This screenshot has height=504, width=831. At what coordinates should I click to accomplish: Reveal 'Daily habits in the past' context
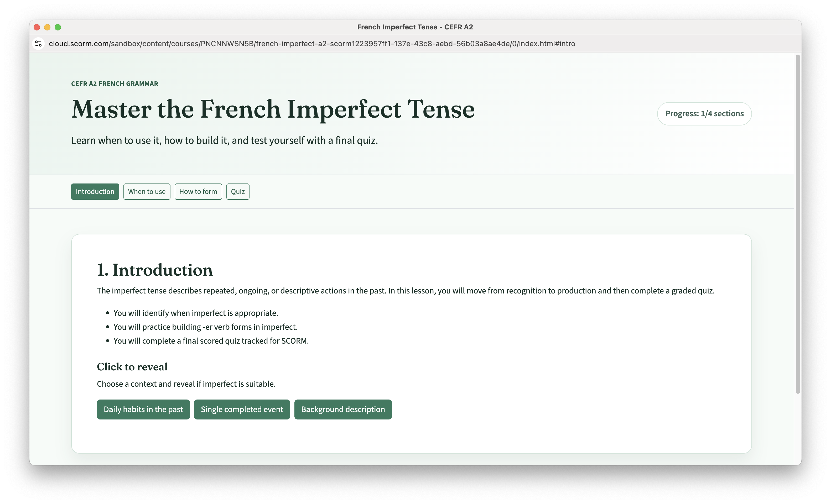click(143, 409)
